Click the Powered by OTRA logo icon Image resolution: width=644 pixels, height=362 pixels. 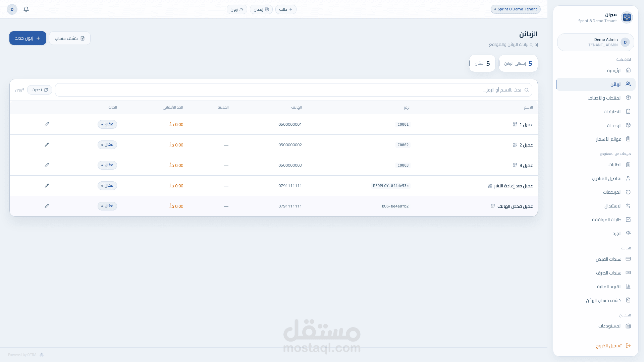point(42,355)
